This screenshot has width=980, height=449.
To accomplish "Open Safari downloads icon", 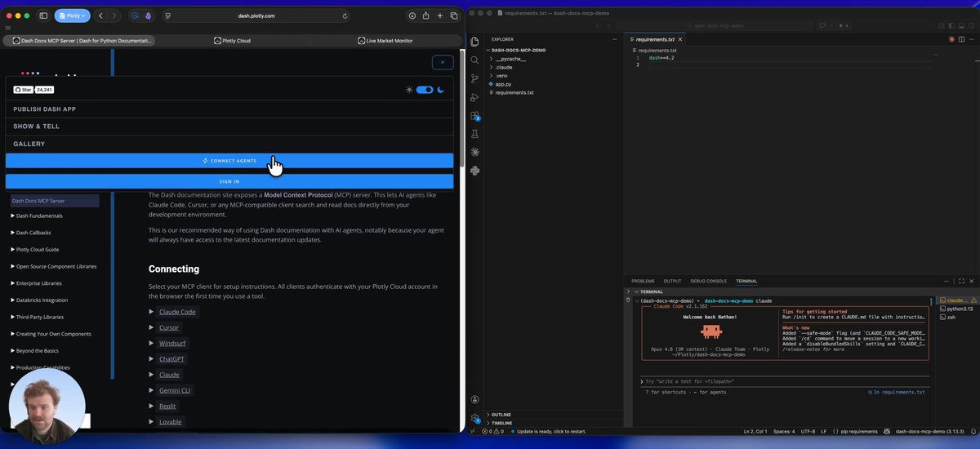I will tap(412, 16).
